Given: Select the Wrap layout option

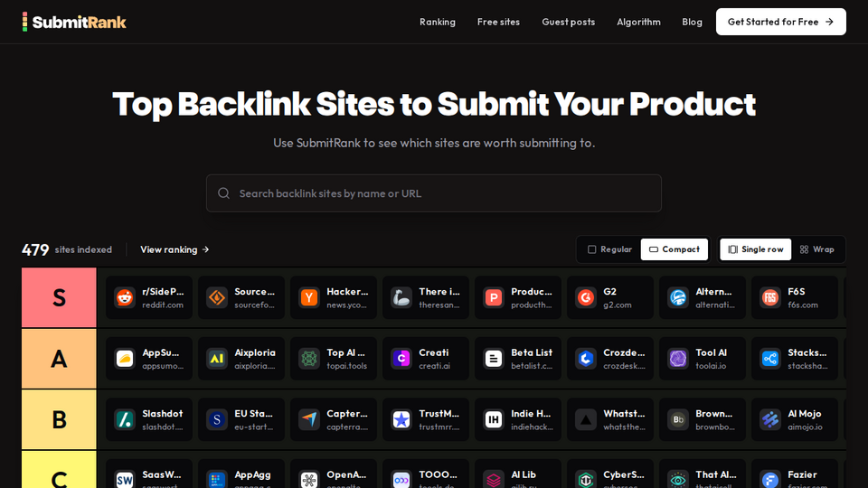Looking at the screenshot, I should pos(817,249).
